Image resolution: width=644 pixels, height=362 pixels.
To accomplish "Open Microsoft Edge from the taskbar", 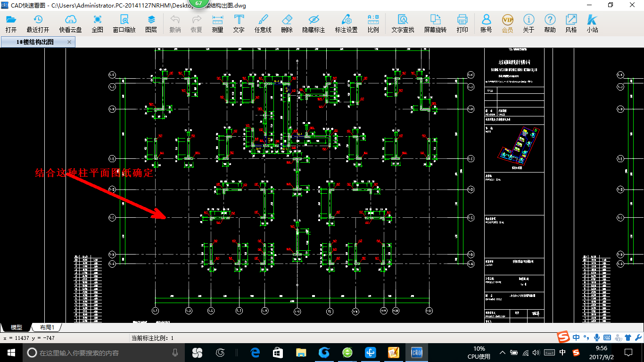I will point(256,352).
